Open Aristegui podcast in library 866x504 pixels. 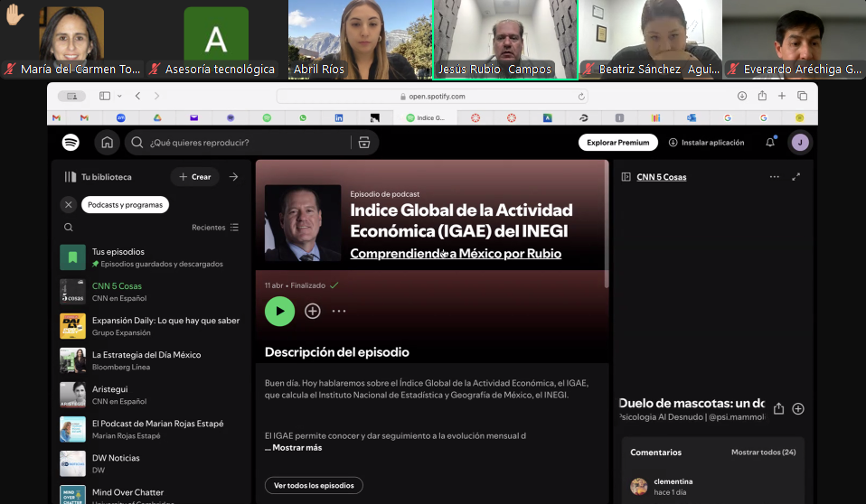coord(151,395)
